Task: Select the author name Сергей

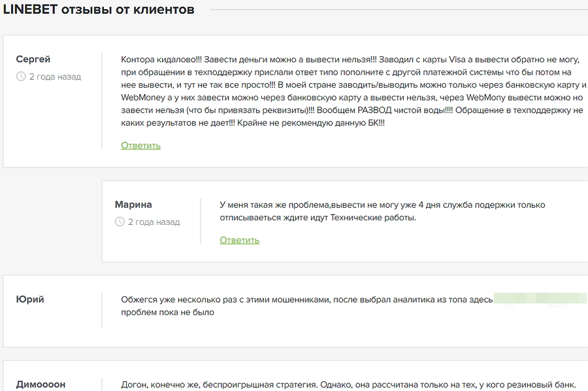Action: coord(33,59)
